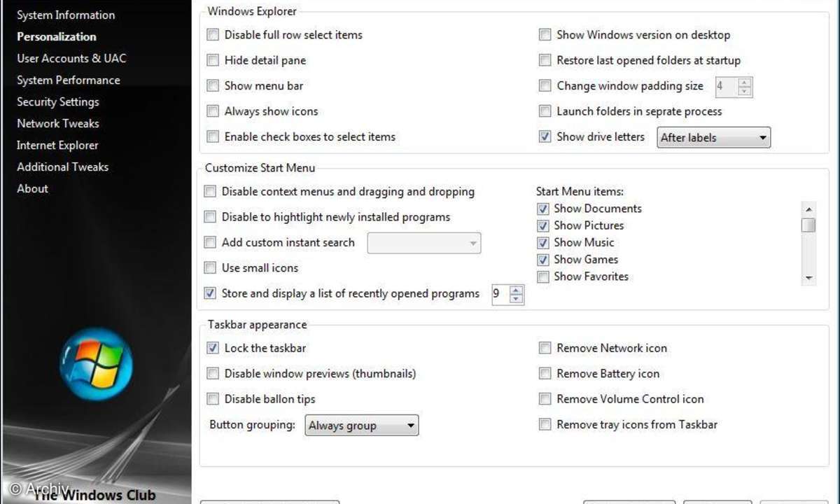Image resolution: width=840 pixels, height=504 pixels.
Task: Expand the Button grouping dropdown
Action: (x=361, y=426)
